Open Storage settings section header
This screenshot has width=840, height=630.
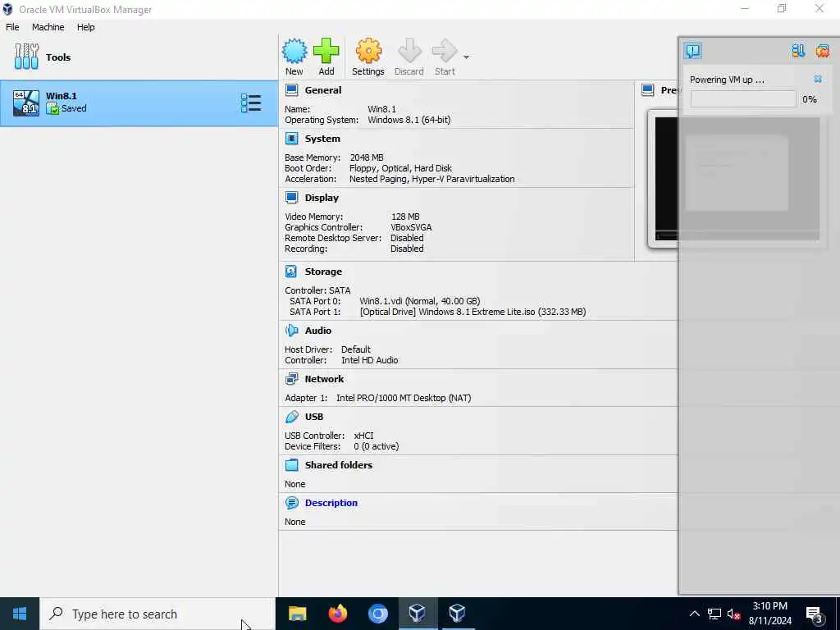[x=323, y=272]
